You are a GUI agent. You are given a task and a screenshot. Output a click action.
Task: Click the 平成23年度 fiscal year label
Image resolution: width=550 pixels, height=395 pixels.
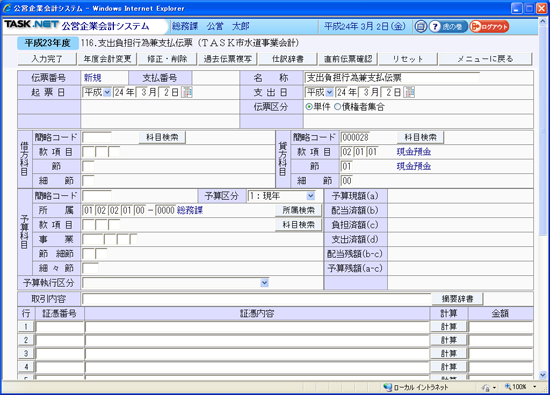pyautogui.click(x=48, y=43)
